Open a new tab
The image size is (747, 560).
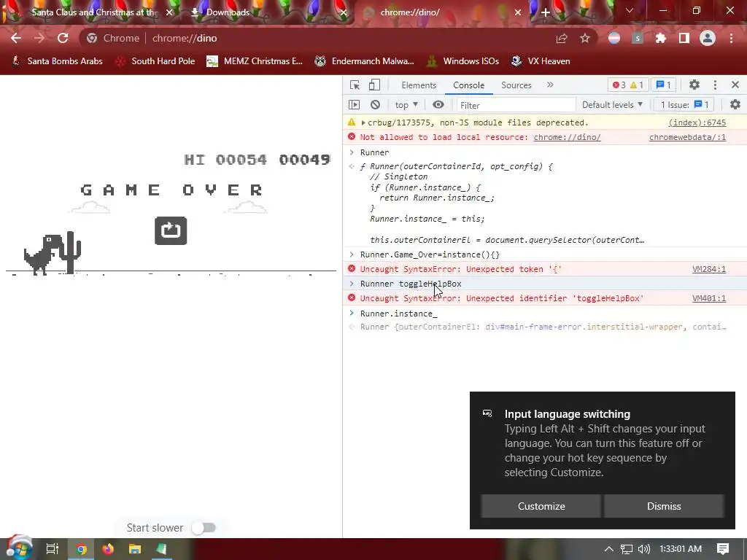point(546,12)
